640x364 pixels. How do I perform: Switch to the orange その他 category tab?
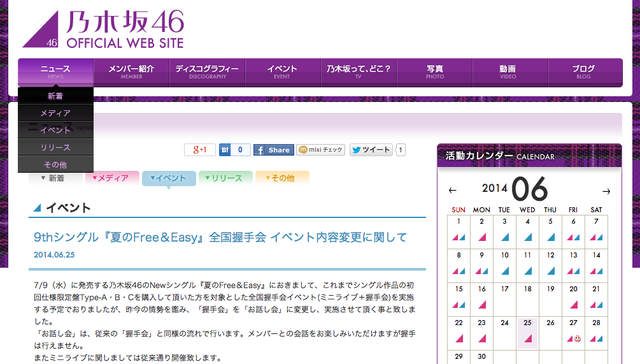click(x=282, y=178)
